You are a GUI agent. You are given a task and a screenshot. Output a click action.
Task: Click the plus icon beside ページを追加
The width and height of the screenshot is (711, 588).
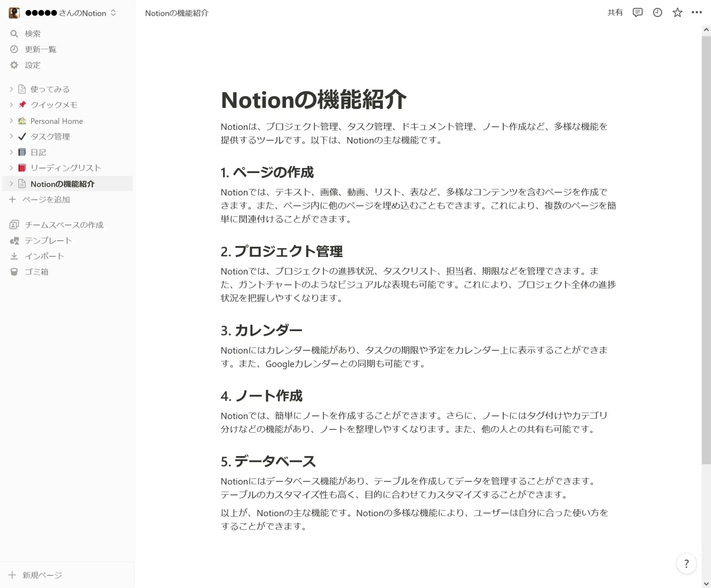(12, 199)
